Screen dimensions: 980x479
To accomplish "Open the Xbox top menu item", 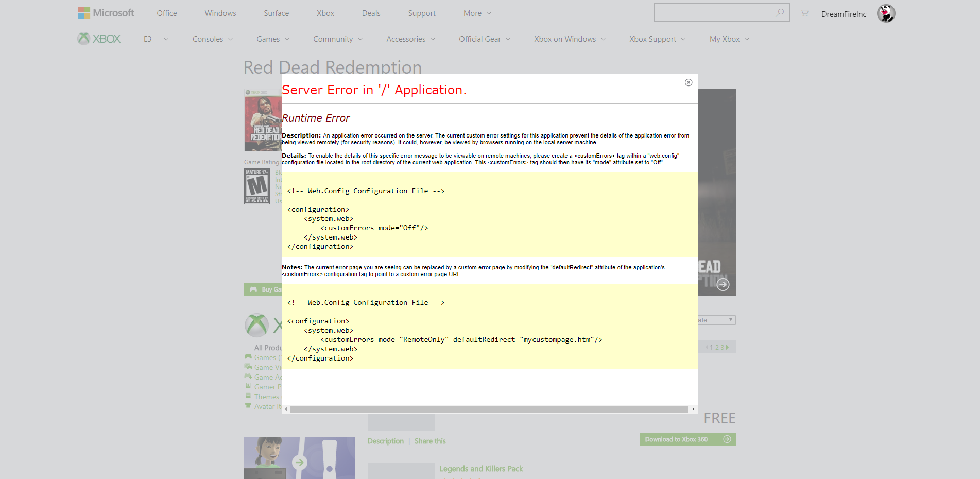I will pyautogui.click(x=325, y=13).
